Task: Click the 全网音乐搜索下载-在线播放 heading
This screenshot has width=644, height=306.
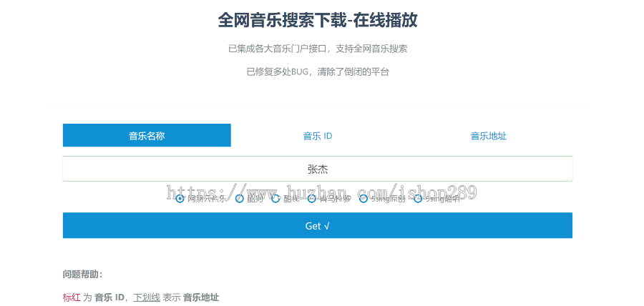Action: click(x=318, y=21)
